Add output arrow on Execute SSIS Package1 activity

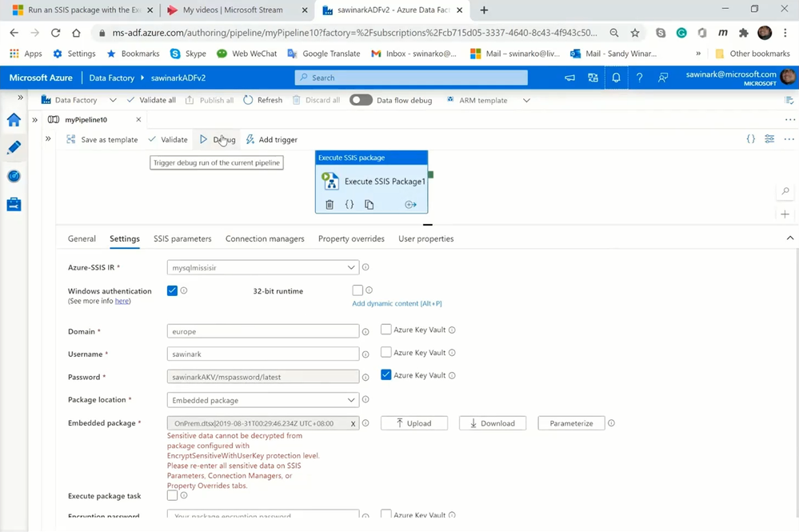tap(410, 204)
